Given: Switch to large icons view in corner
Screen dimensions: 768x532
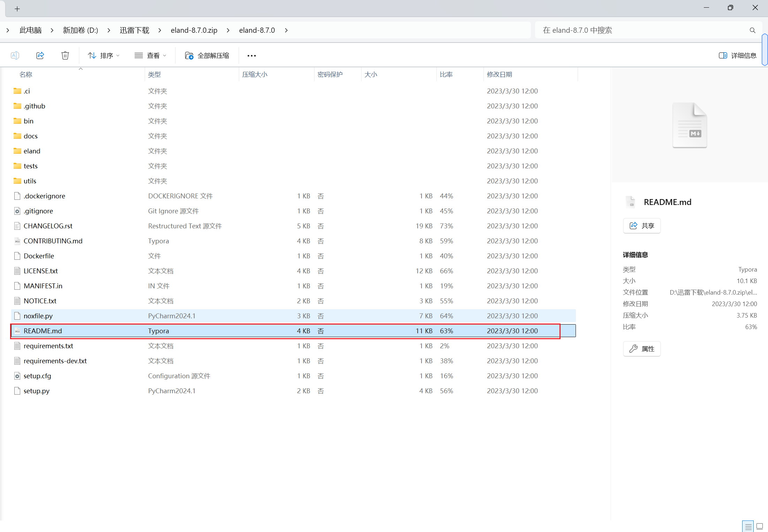Looking at the screenshot, I should pyautogui.click(x=759, y=526).
